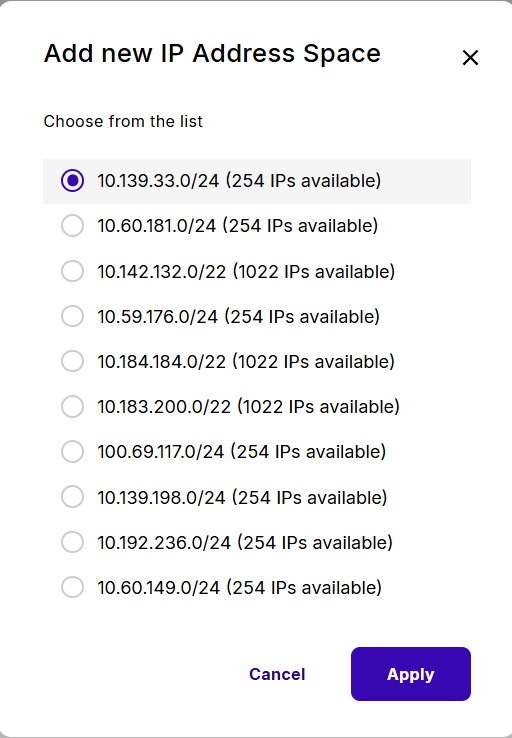Image resolution: width=512 pixels, height=738 pixels.
Task: Choose the 10.60.149.0/24 radio option
Action: [x=72, y=587]
